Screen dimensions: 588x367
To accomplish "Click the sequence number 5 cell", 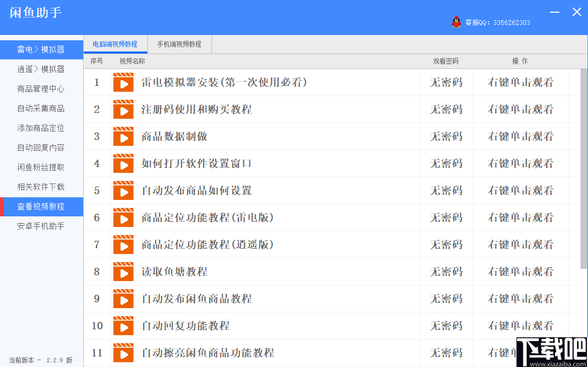I will pos(97,190).
